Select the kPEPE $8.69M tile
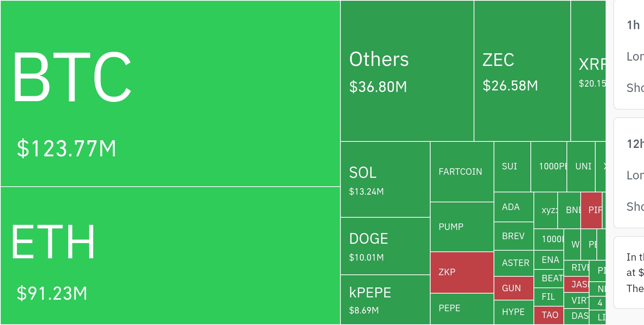Viewport: 644px width, 325px height. click(385, 300)
